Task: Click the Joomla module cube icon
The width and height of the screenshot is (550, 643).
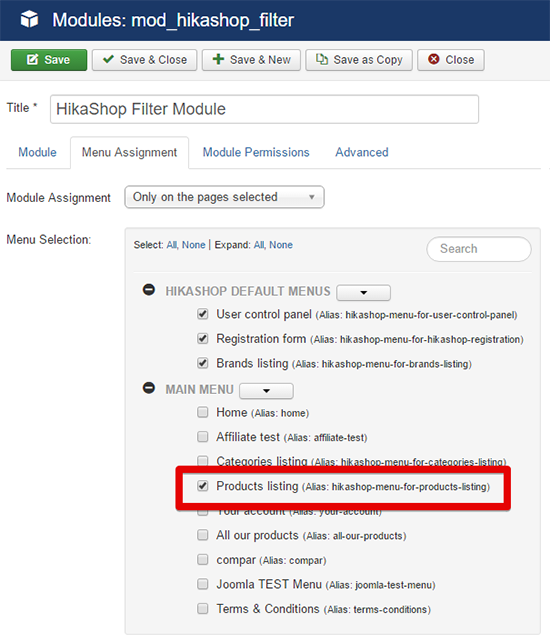Action: [30, 19]
